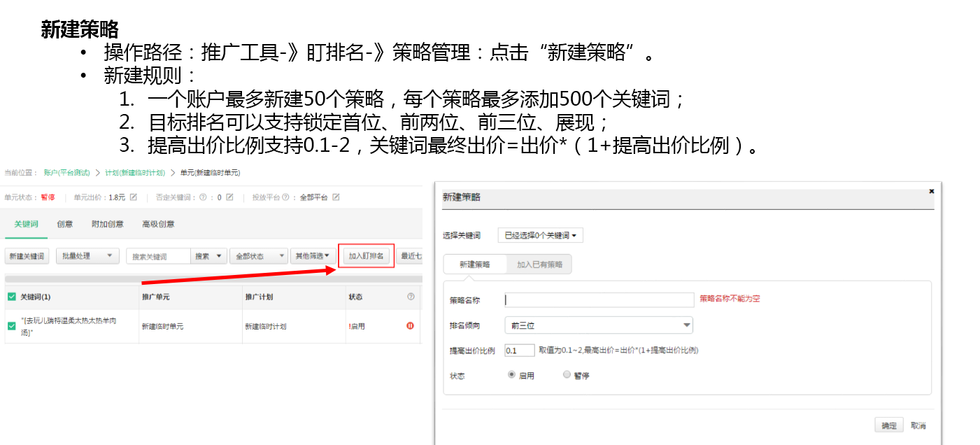Click the edit icon beside 否定关键词 count
The image size is (980, 445).
pyautogui.click(x=229, y=197)
